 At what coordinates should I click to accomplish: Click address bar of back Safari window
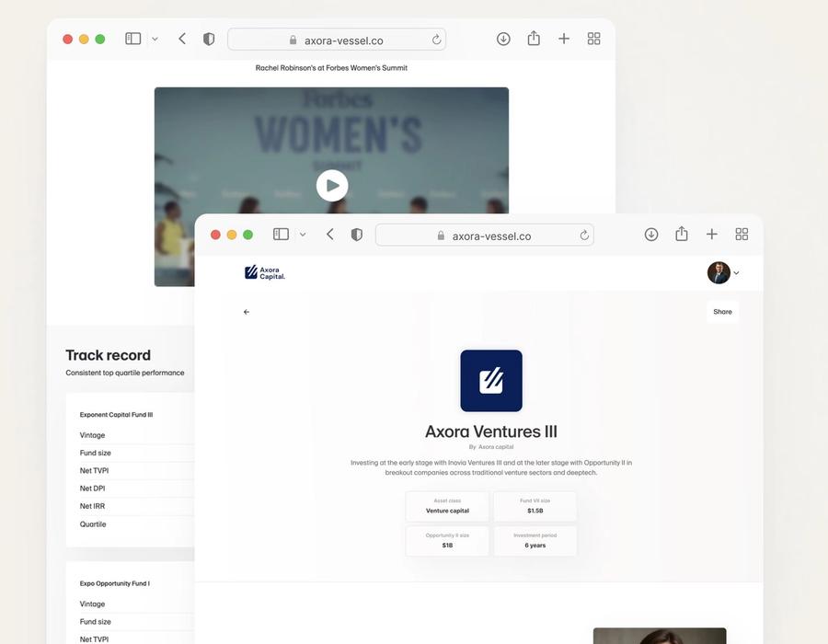tap(337, 40)
